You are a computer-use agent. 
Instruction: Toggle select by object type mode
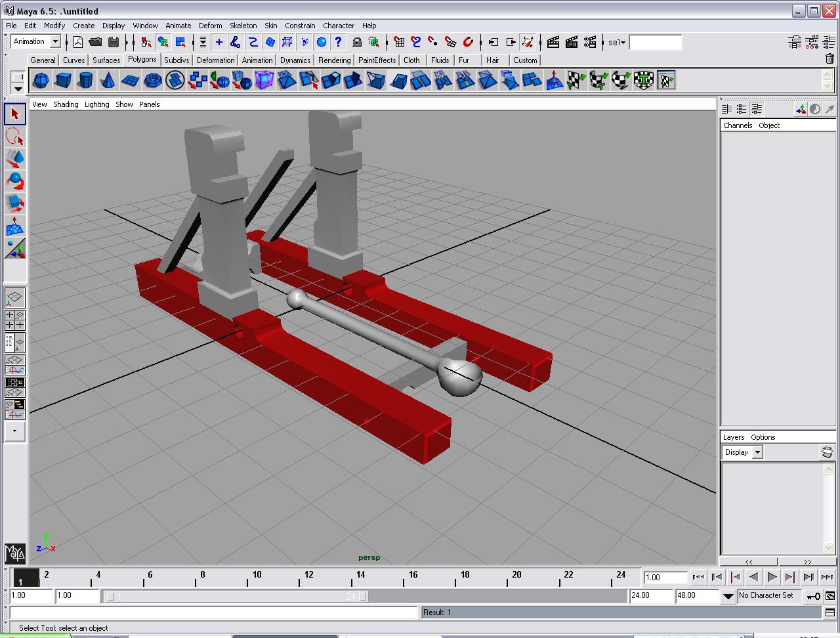[163, 42]
